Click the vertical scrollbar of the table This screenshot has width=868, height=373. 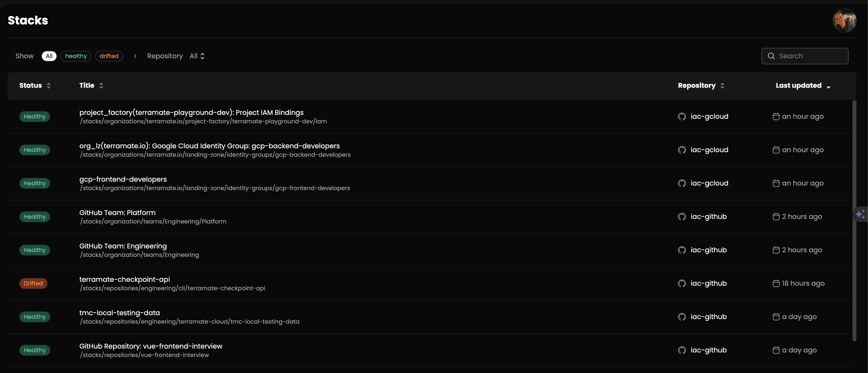pyautogui.click(x=854, y=221)
